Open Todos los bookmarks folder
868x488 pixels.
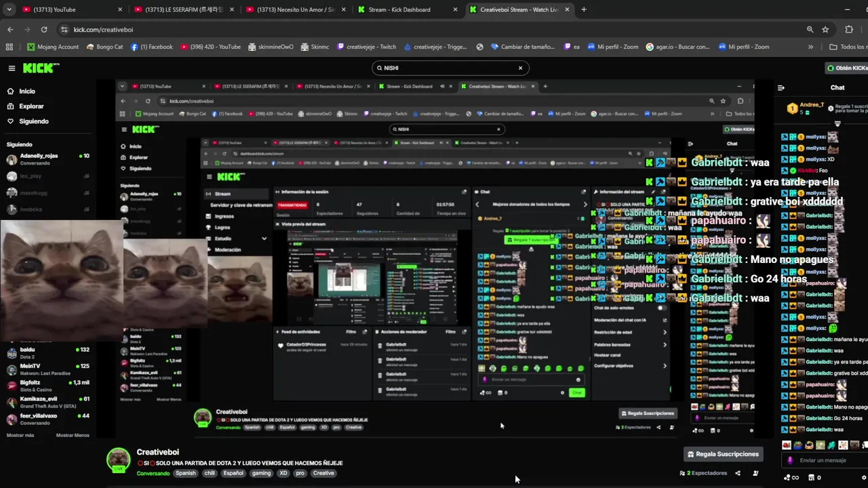(x=848, y=47)
